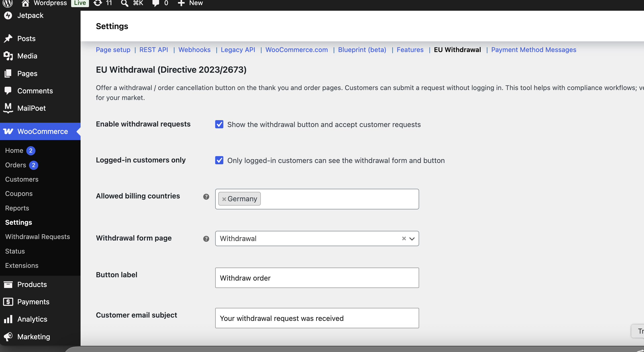The height and width of the screenshot is (352, 644).
Task: Click the plus New icon
Action: click(181, 3)
